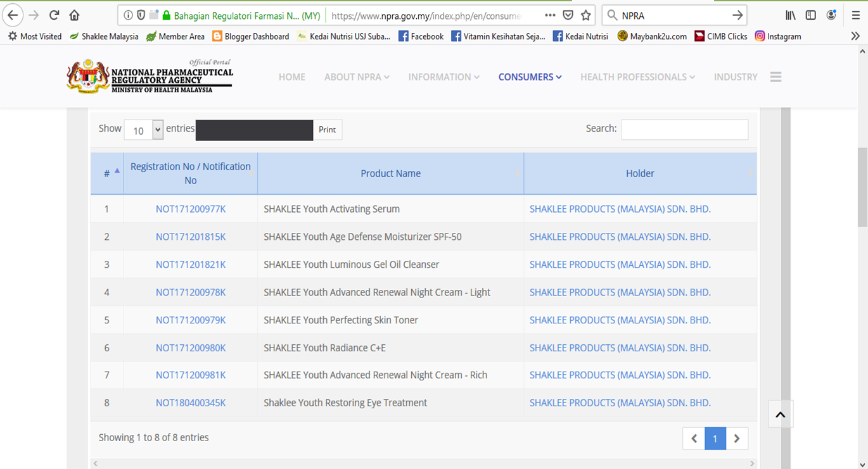Image resolution: width=868 pixels, height=469 pixels.
Task: Save page to Pocket
Action: 568,15
